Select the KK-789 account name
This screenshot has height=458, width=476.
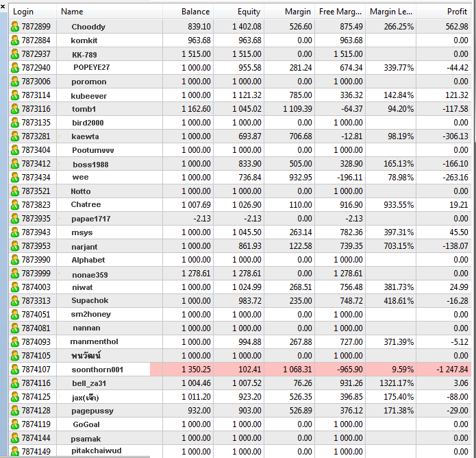click(x=84, y=54)
